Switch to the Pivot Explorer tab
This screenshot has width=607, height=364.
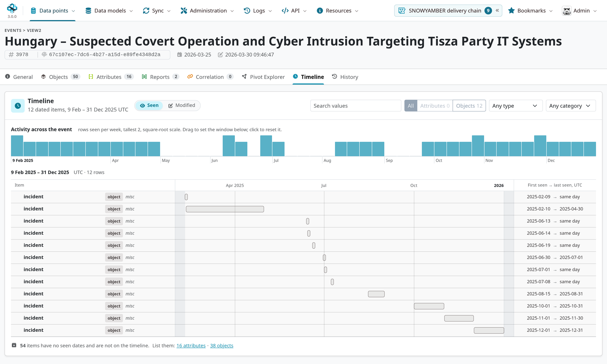click(263, 77)
